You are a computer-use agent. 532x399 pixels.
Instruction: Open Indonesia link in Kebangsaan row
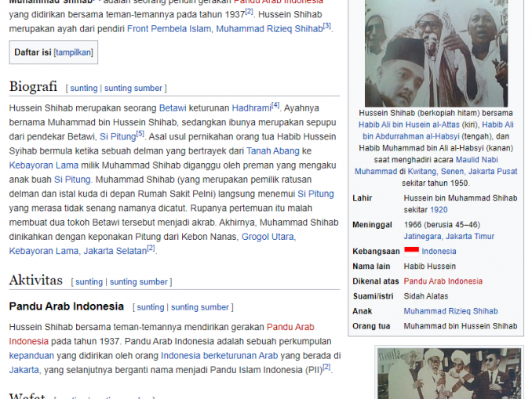pos(439,252)
